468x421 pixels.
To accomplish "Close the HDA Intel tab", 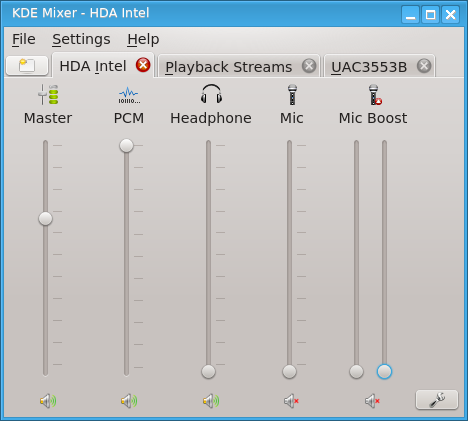I will click(x=143, y=65).
